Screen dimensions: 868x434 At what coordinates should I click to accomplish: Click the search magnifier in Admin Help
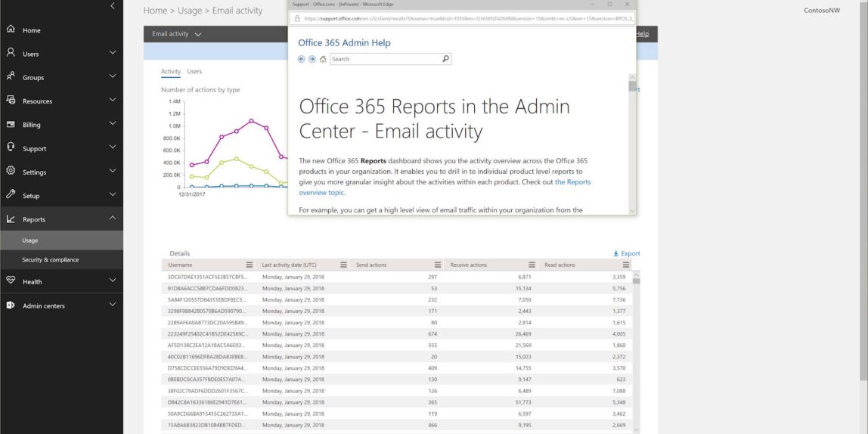445,59
